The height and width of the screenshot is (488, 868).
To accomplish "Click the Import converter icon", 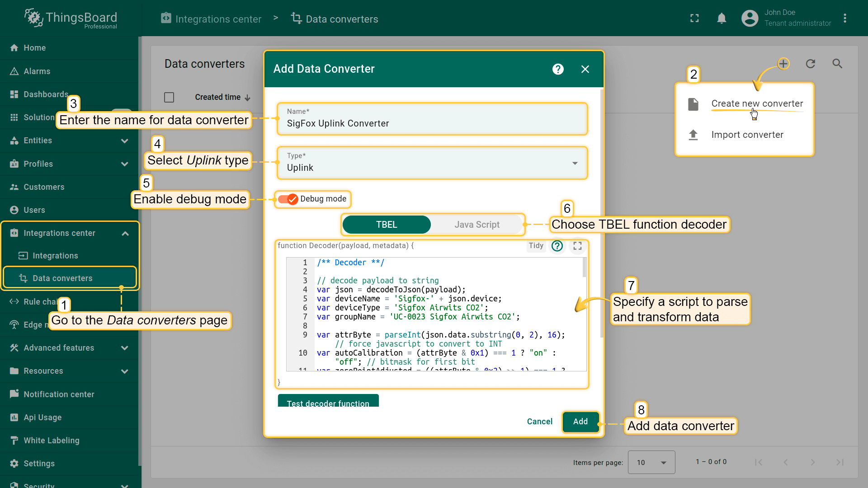I will 693,134.
